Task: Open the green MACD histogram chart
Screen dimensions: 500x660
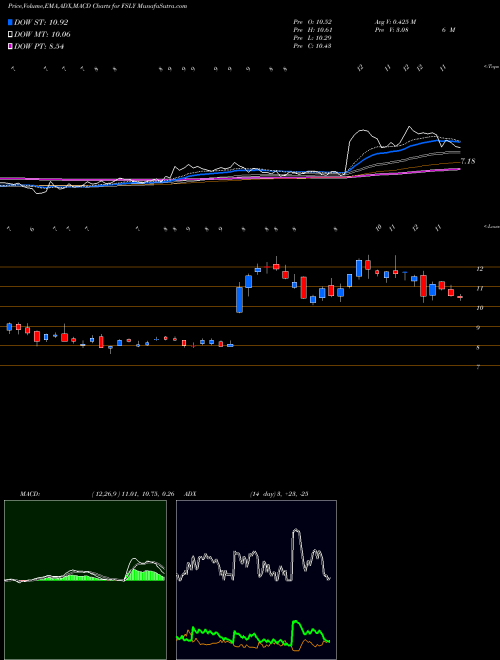Action: click(85, 580)
